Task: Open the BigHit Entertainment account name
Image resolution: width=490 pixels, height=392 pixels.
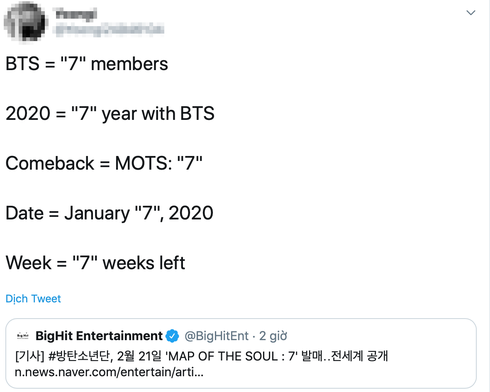Action: (x=99, y=336)
